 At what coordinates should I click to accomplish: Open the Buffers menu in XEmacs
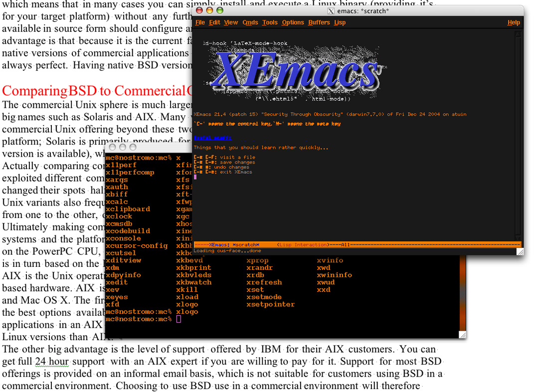[x=319, y=22]
